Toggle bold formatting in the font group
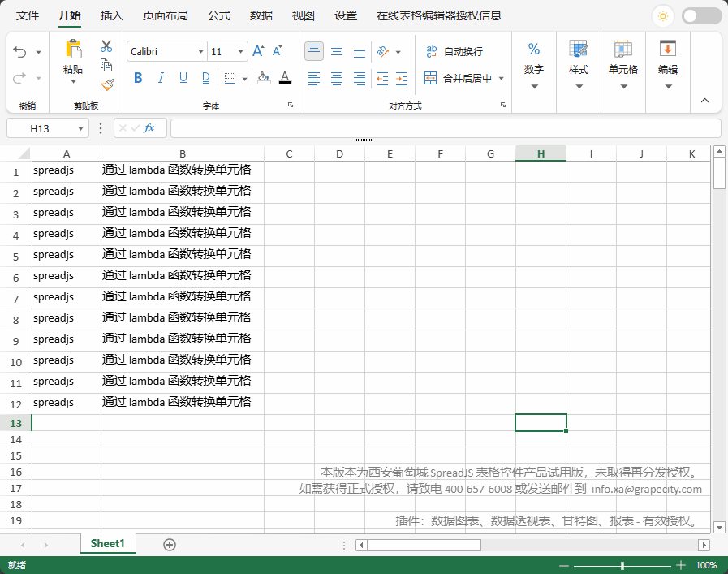 138,77
